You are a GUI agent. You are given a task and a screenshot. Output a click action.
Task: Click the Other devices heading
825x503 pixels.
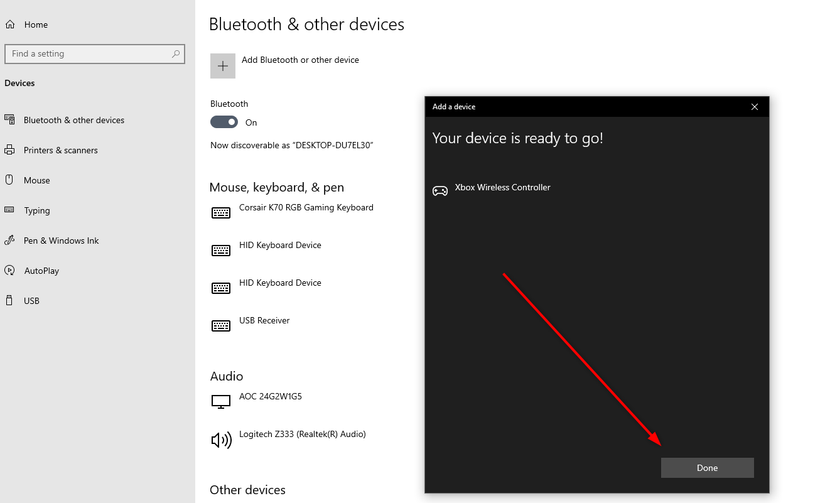248,490
